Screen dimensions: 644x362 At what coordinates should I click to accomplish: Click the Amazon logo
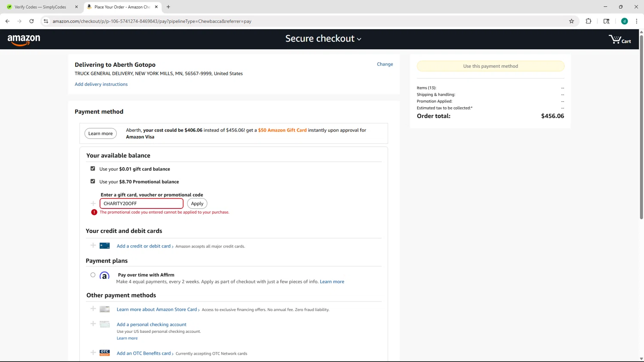24,39
